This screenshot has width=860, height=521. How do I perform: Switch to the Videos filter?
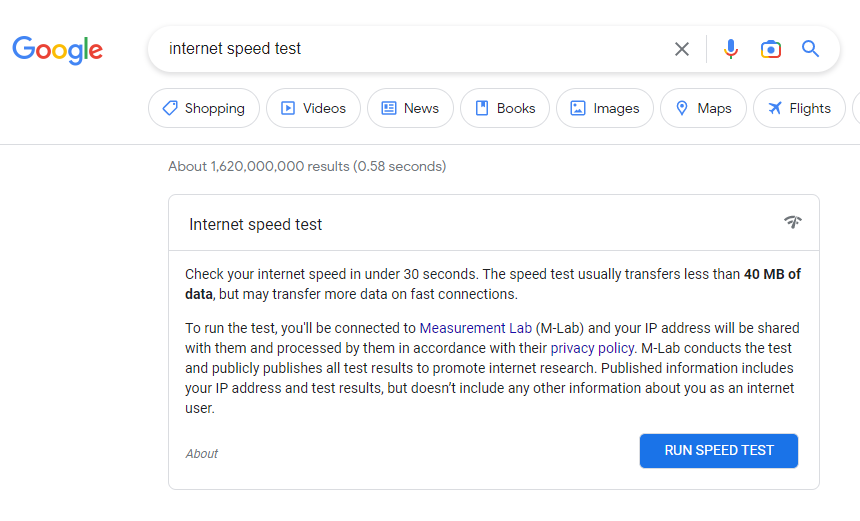(313, 109)
